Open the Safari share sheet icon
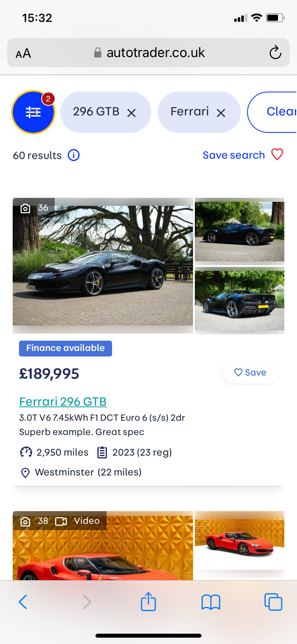Screen dimensions: 297x644 (148, 602)
